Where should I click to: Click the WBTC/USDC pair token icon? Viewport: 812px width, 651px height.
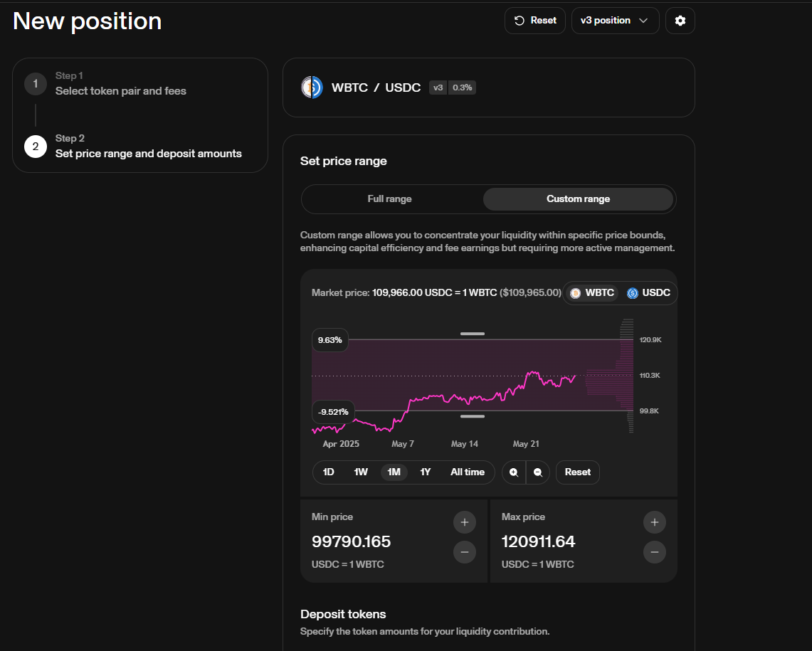pyautogui.click(x=312, y=88)
